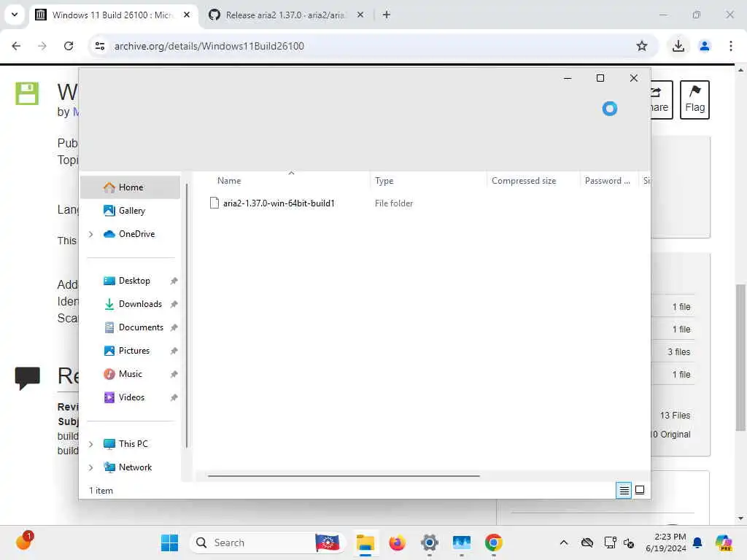Click pin icon next to Pictures
Image resolution: width=747 pixels, height=560 pixels.
pos(174,351)
